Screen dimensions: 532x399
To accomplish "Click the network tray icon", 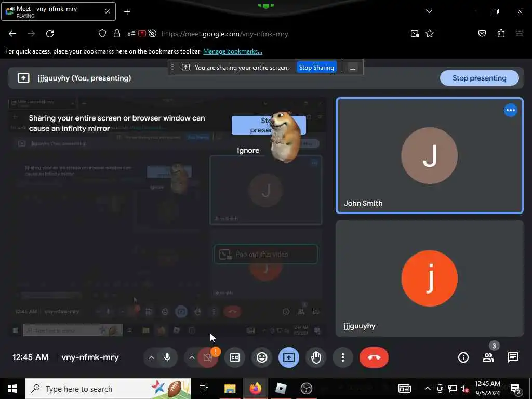I will (453, 389).
